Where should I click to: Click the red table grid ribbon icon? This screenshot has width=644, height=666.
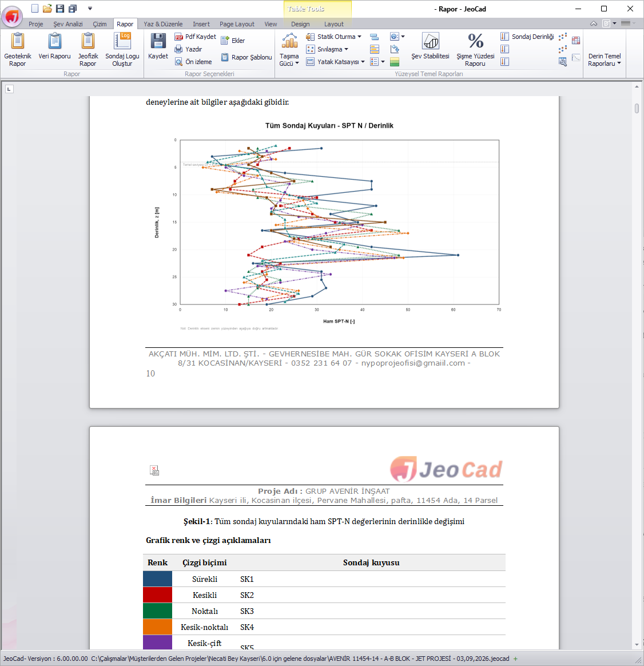(x=576, y=41)
